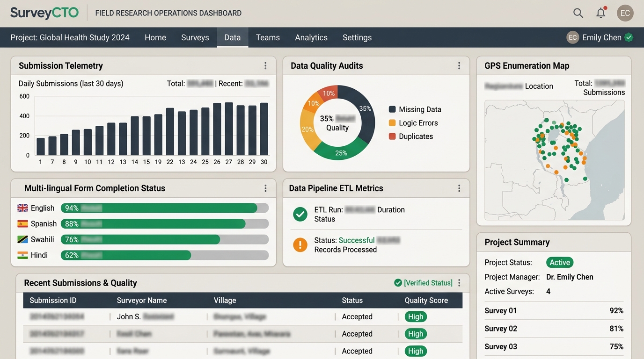Open the Data Quality Audits kebab menu
The width and height of the screenshot is (644, 359).
click(x=459, y=66)
